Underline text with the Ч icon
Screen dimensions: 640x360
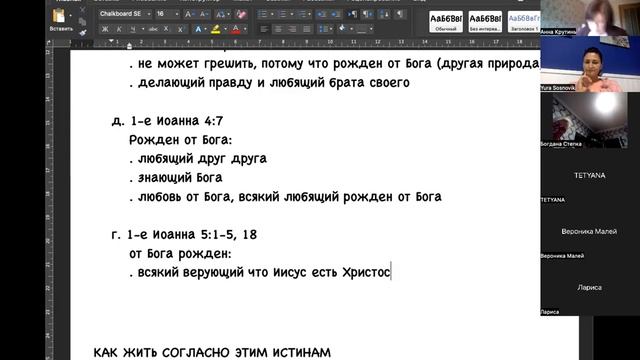133,29
